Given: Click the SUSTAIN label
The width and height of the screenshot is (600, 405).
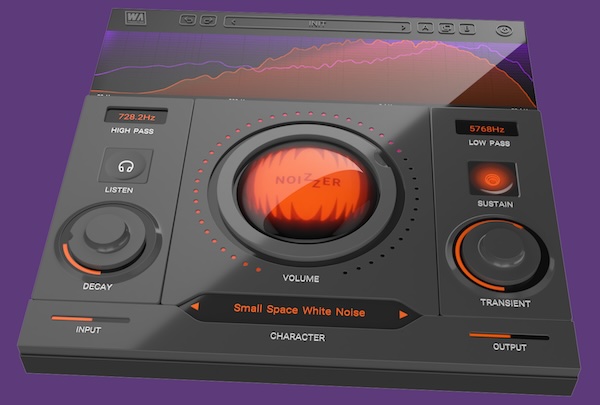Looking at the screenshot, I should (x=495, y=204).
